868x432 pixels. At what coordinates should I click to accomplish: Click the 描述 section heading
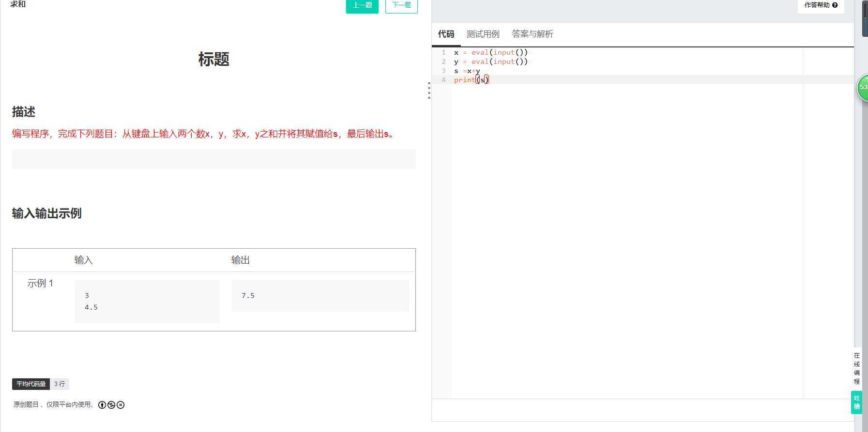[x=24, y=112]
